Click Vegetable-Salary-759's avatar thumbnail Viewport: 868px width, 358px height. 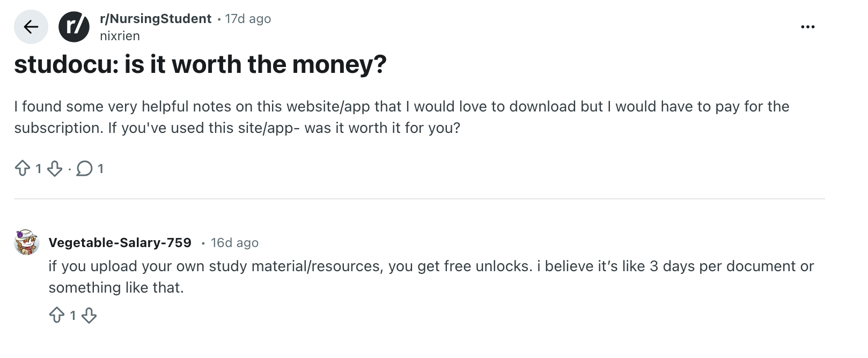(x=26, y=244)
